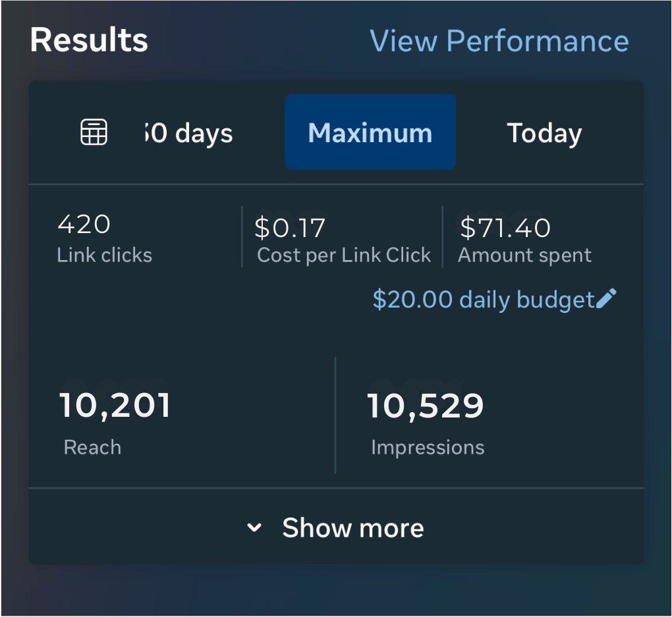Select the Maximum time range tab
This screenshot has width=672, height=617.
tap(370, 133)
